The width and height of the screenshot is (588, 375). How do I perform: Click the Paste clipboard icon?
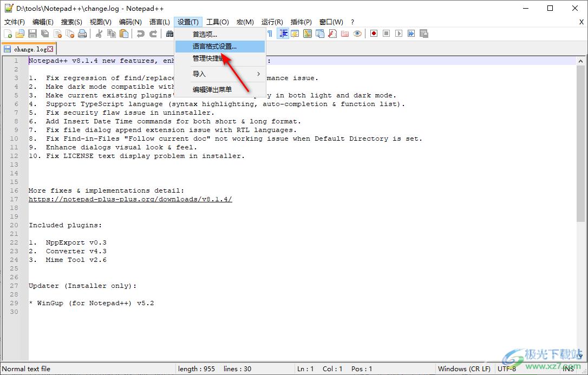124,34
